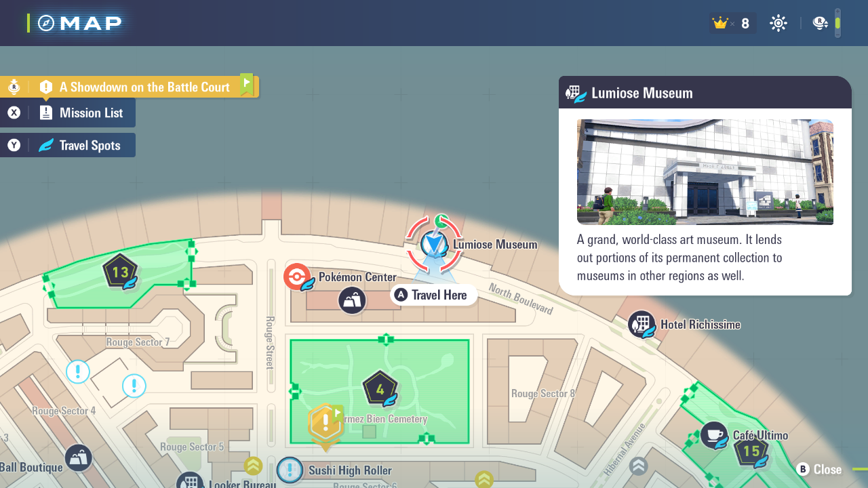This screenshot has height=488, width=868.
Task: Click the Lumiose Museum preview image
Action: coord(705,172)
